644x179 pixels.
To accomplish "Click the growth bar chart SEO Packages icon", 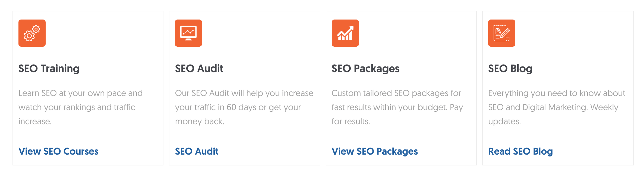I will [345, 33].
